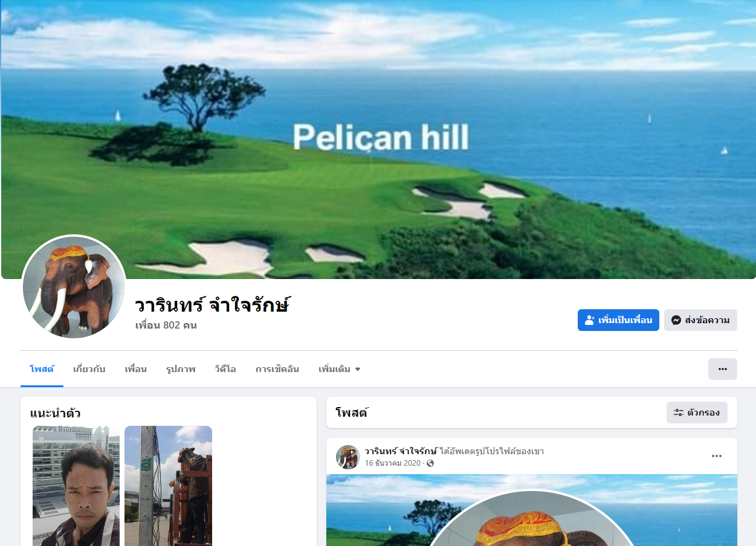Switch to the เกี่ยวกับ tab
This screenshot has width=756, height=546.
(89, 369)
